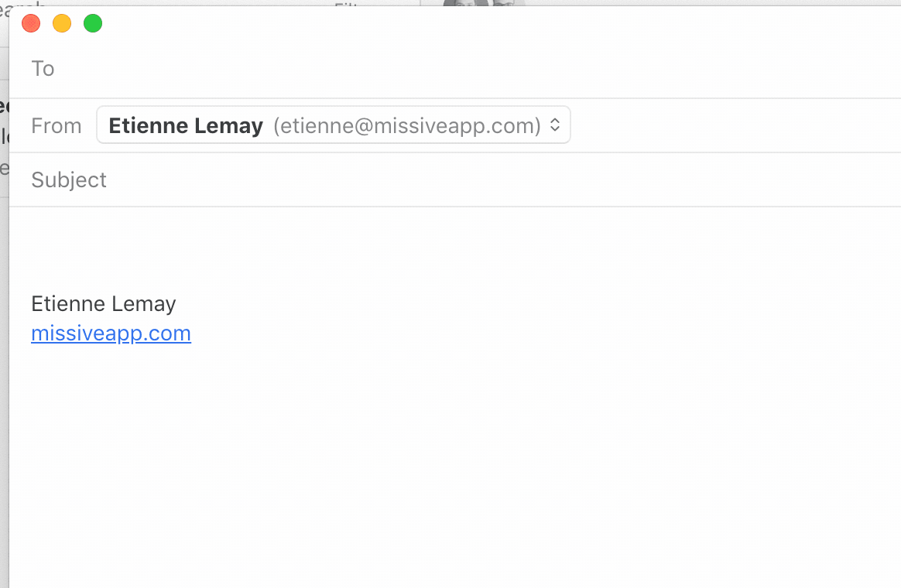The width and height of the screenshot is (901, 588).
Task: Click blank body area below signature link
Action: pyautogui.click(x=455, y=465)
